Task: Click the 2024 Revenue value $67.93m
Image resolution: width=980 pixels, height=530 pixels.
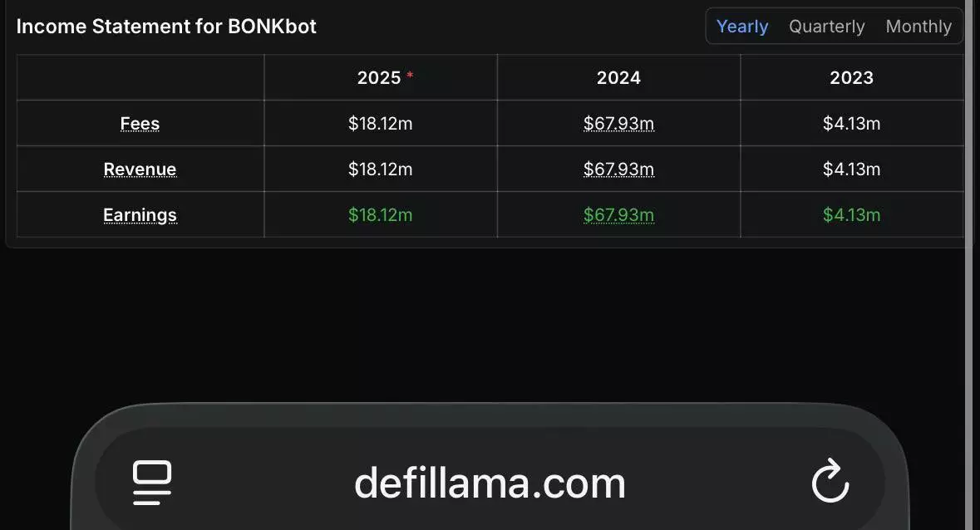Action: coord(618,169)
